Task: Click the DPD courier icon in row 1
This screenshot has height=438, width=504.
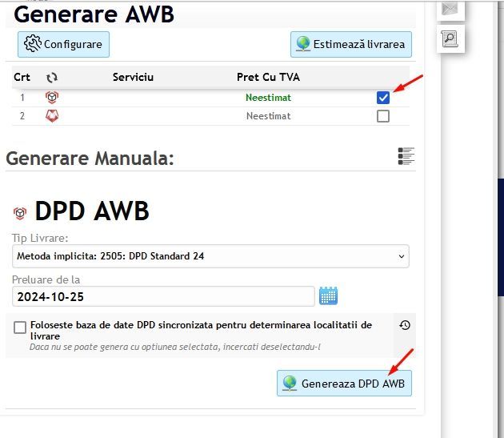Action: (x=52, y=97)
